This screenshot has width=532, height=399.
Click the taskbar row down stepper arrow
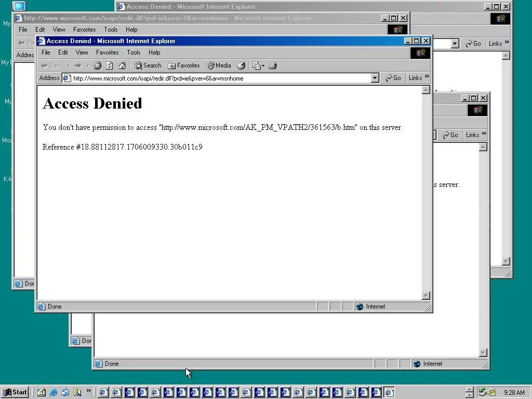[x=470, y=395]
